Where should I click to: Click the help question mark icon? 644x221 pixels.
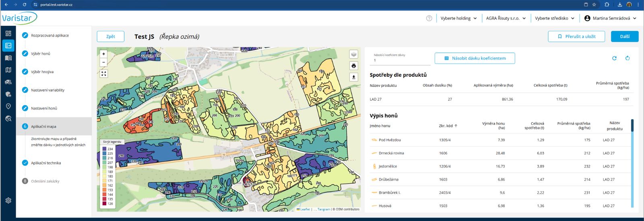point(429,18)
